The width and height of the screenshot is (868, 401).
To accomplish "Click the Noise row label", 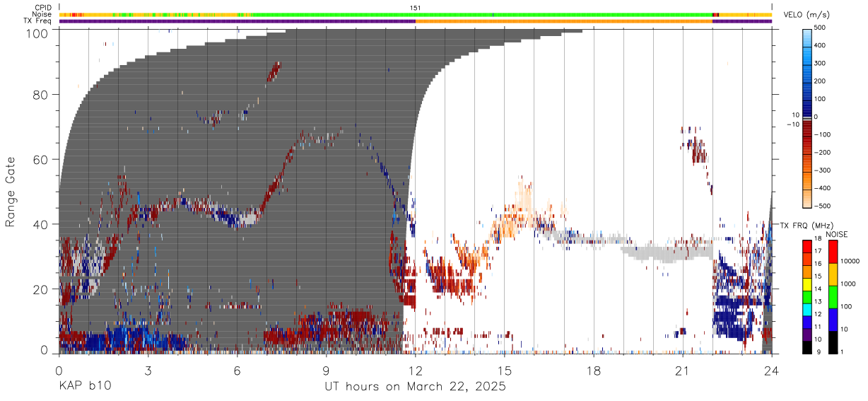I will point(42,14).
